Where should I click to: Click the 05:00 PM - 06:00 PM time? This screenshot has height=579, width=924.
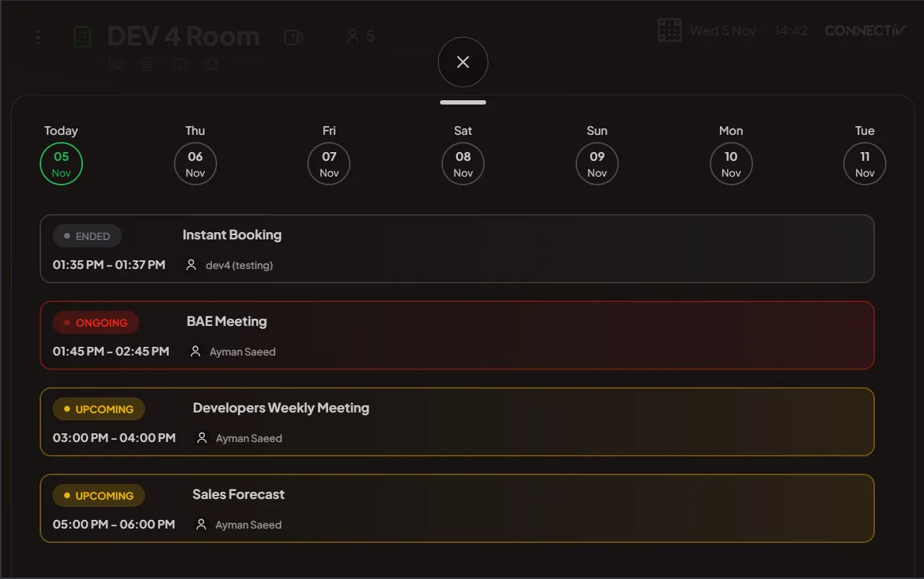pyautogui.click(x=114, y=524)
